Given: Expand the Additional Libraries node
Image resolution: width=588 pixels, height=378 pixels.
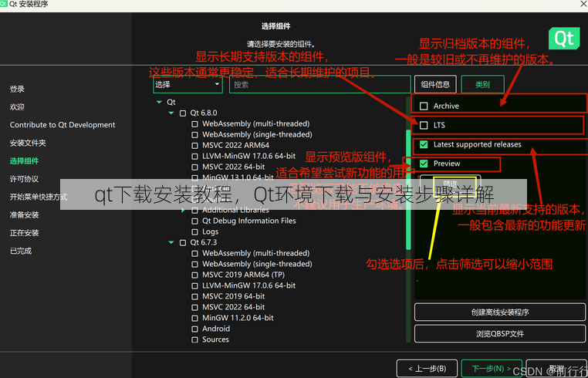Looking at the screenshot, I should (183, 210).
